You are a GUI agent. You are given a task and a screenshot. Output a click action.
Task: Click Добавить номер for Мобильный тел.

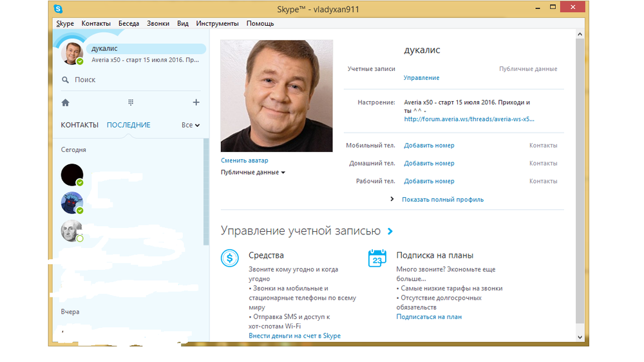click(x=429, y=146)
